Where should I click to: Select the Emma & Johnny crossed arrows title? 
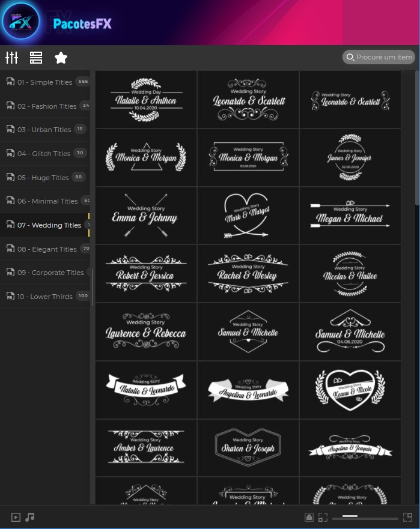click(146, 215)
